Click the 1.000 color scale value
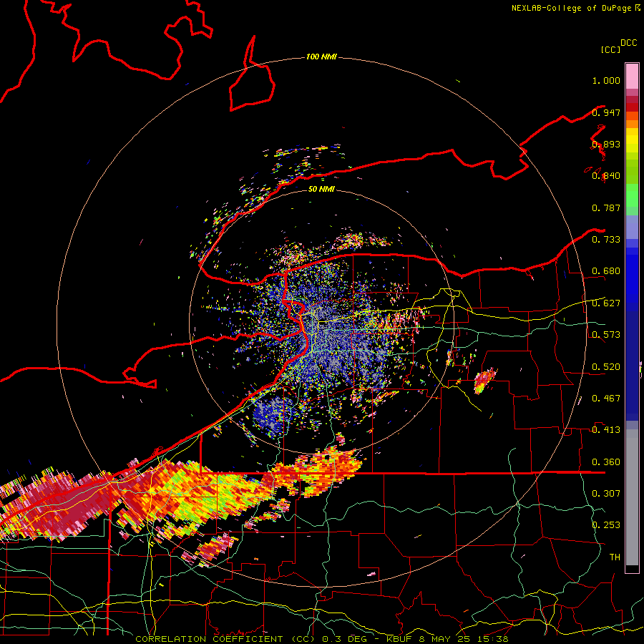Viewport: 644px width, 644px height. (x=606, y=80)
